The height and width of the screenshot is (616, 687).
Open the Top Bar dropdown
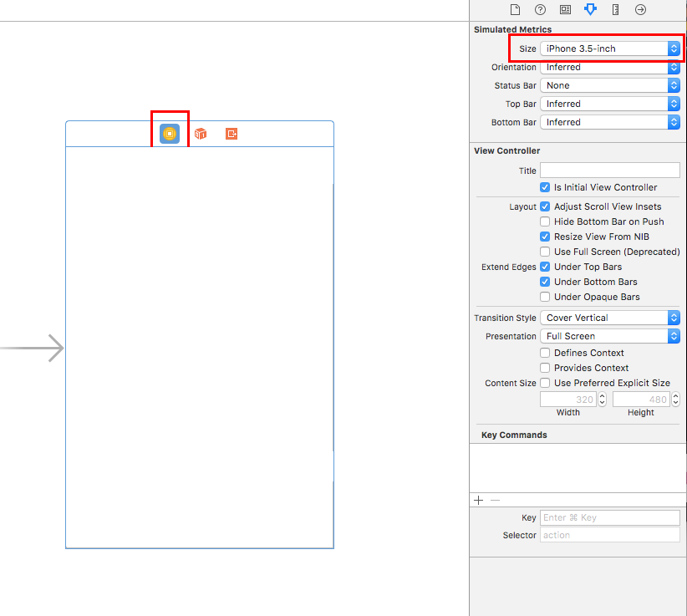pyautogui.click(x=610, y=104)
